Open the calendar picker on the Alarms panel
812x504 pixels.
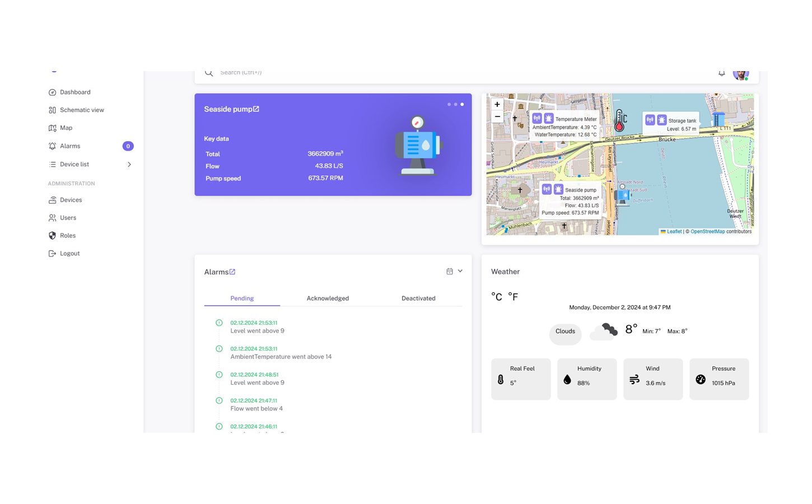(450, 270)
